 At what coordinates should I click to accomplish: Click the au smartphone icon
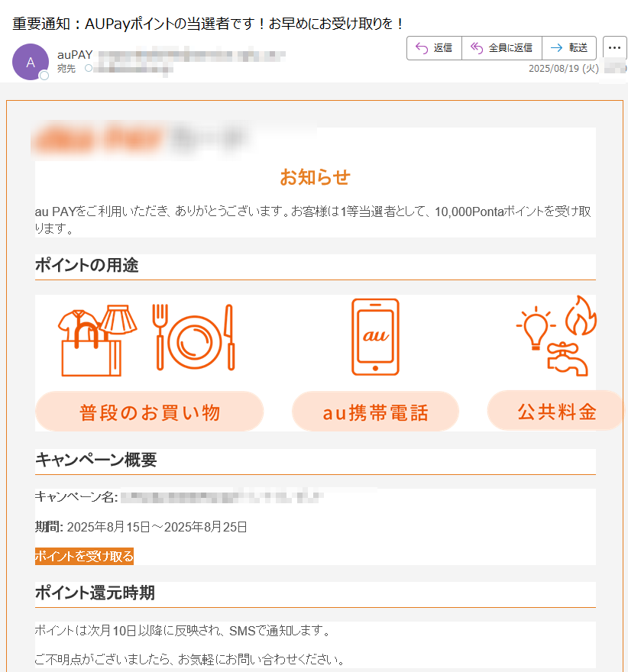(x=376, y=337)
